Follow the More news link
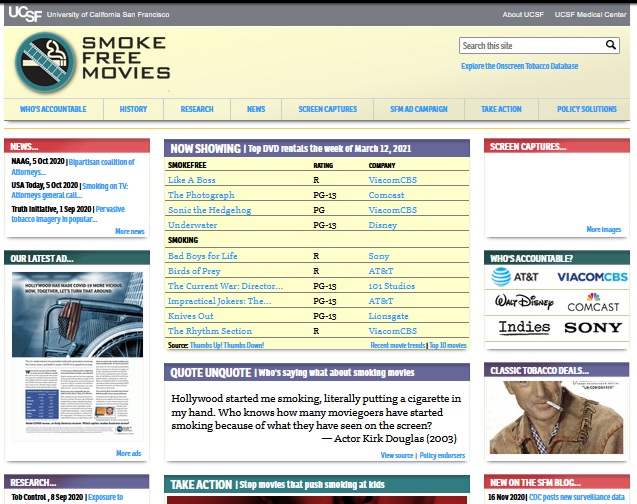The image size is (637, 504). coord(129,231)
